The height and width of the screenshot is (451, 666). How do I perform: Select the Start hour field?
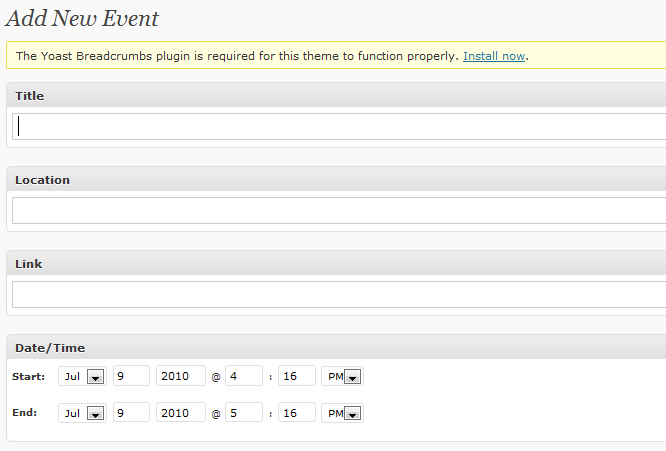pyautogui.click(x=244, y=376)
